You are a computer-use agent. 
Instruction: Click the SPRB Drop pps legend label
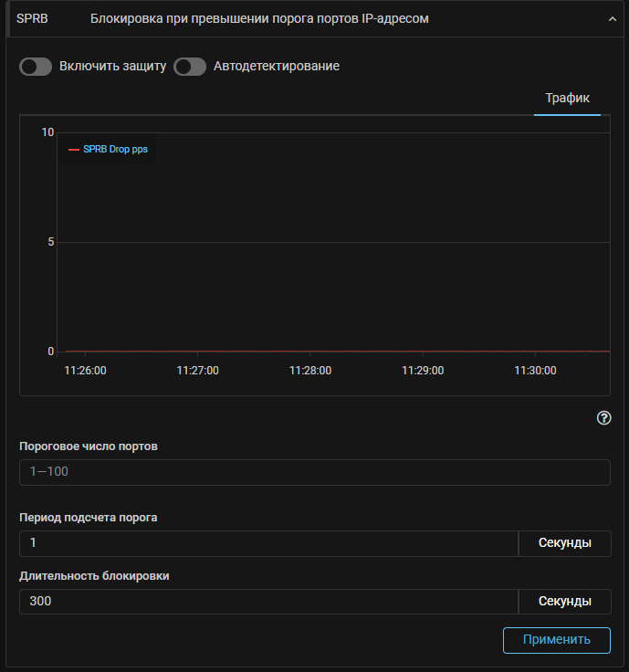coord(115,150)
